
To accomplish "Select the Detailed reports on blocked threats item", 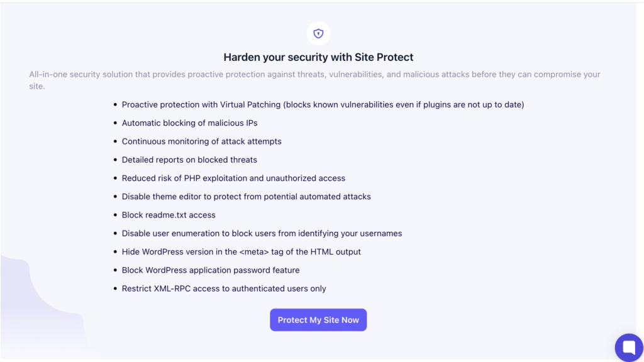I will point(189,160).
